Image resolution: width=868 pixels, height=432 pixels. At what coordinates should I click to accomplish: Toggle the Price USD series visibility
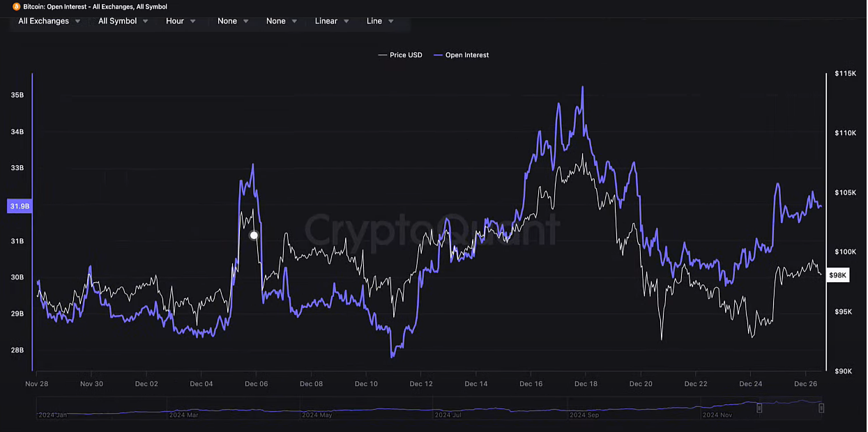click(400, 54)
